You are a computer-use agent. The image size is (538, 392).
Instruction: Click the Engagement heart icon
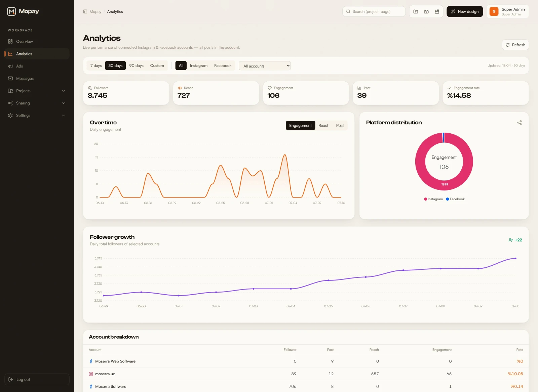270,88
